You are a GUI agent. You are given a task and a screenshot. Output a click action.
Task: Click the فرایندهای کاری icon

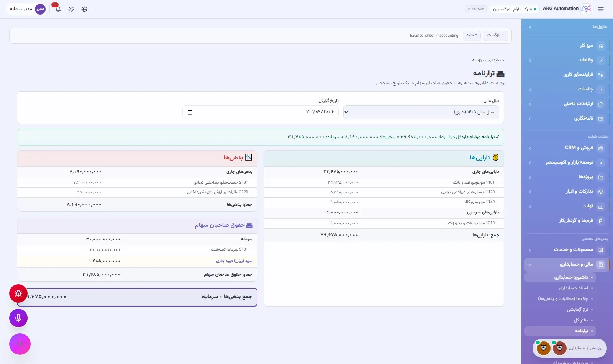601,75
